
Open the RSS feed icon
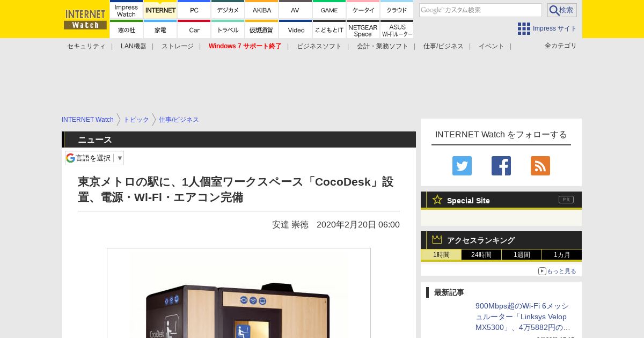(540, 166)
